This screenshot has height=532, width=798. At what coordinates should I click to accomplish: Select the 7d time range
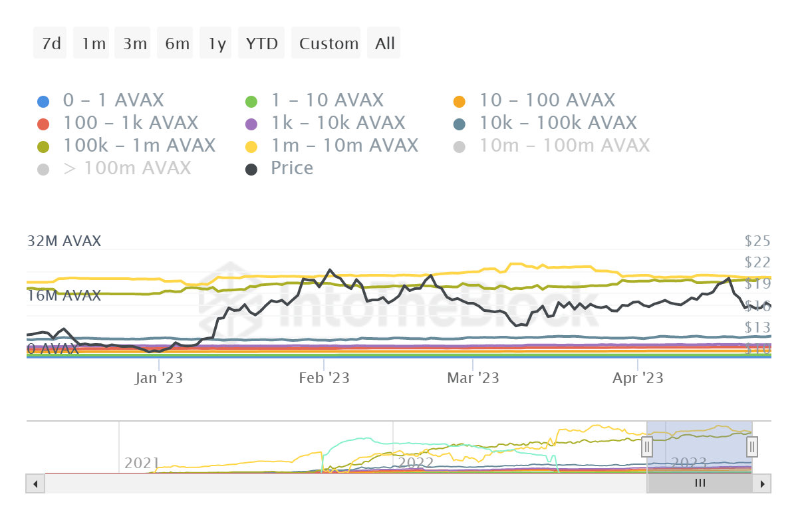point(51,43)
